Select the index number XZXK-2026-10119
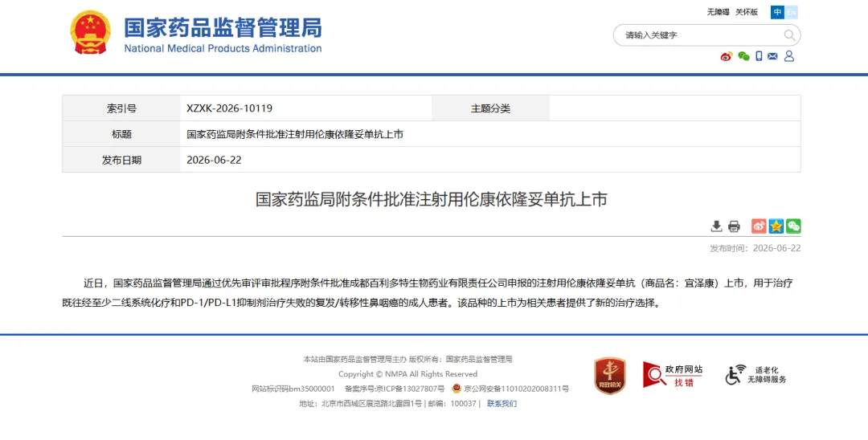 229,108
